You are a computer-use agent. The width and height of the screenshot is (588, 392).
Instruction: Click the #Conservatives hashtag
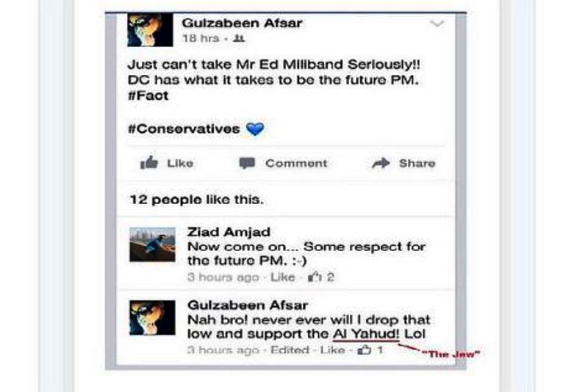184,129
